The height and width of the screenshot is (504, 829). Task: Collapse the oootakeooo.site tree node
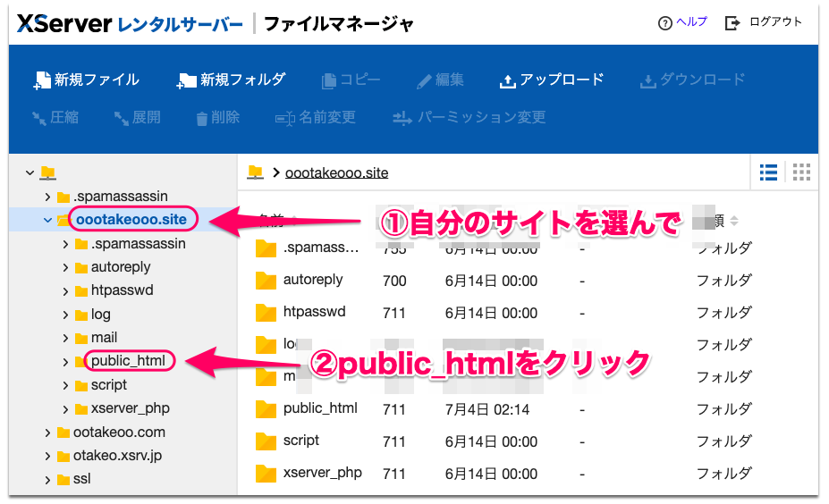47,220
